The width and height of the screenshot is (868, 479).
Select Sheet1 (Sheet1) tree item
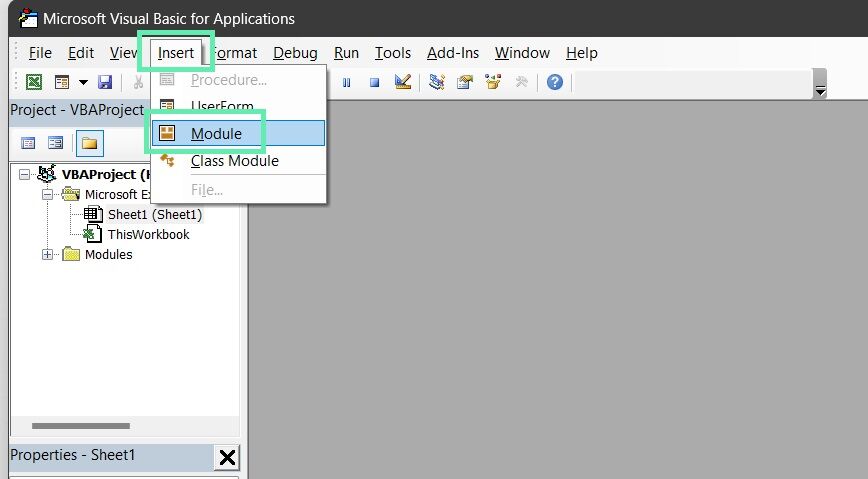(x=155, y=215)
